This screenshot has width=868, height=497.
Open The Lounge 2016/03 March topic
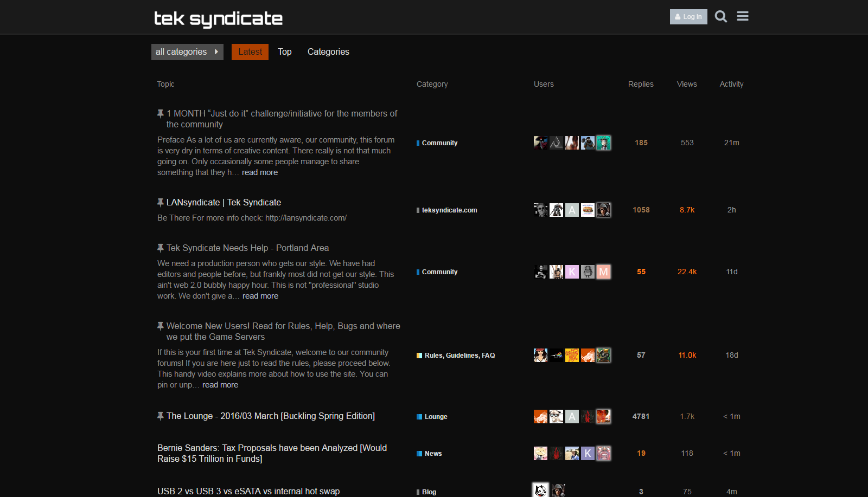[270, 416]
